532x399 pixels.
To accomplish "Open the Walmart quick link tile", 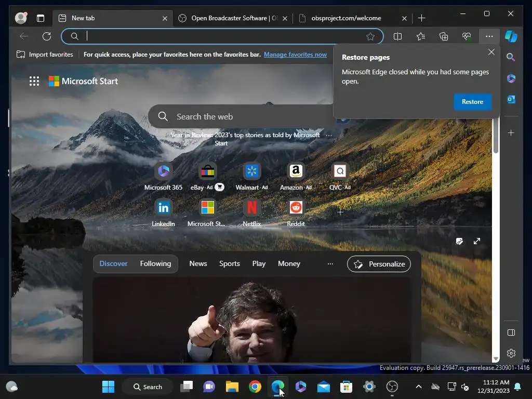I will pyautogui.click(x=252, y=176).
